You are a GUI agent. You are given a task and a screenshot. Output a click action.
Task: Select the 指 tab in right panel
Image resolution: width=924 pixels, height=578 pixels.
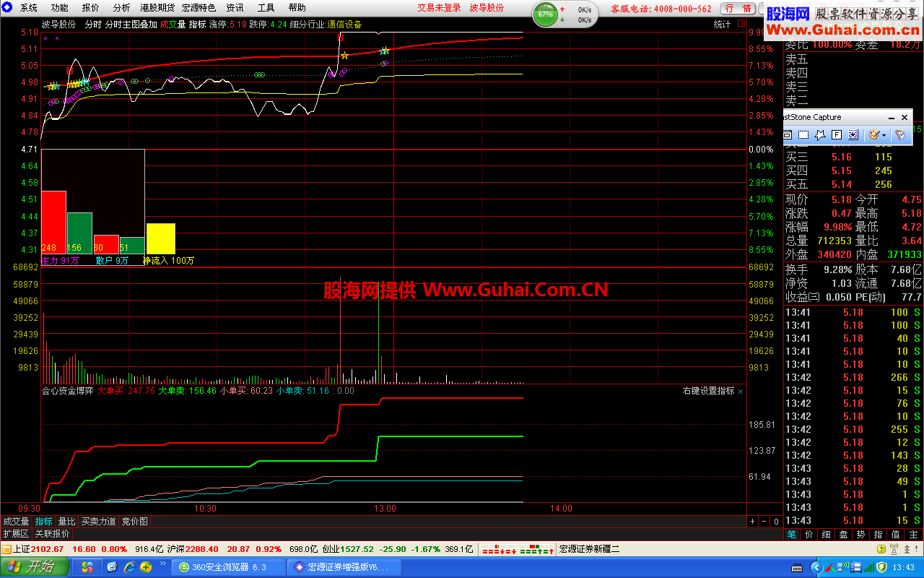(879, 534)
